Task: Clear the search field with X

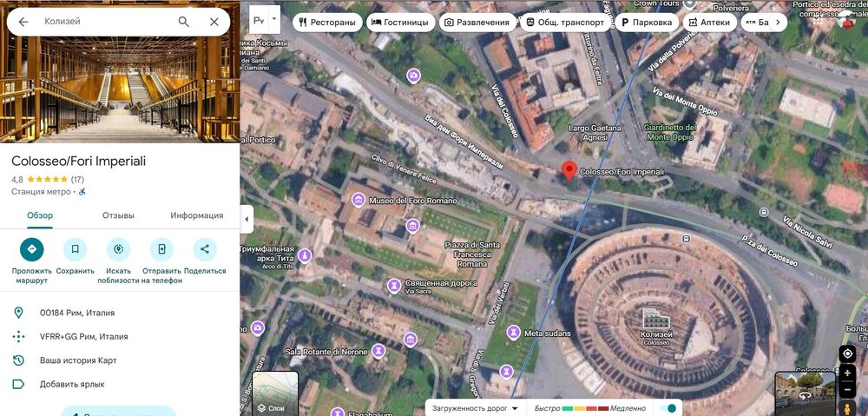Action: (x=214, y=22)
